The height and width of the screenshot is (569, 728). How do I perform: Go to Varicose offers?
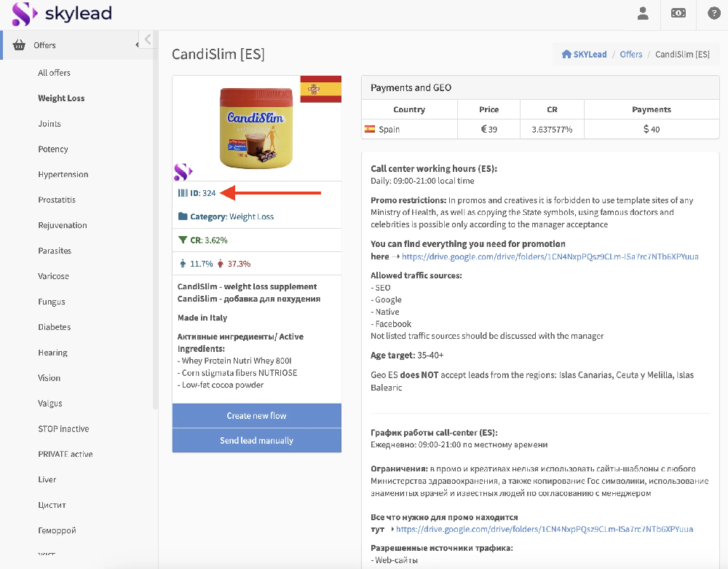point(53,276)
